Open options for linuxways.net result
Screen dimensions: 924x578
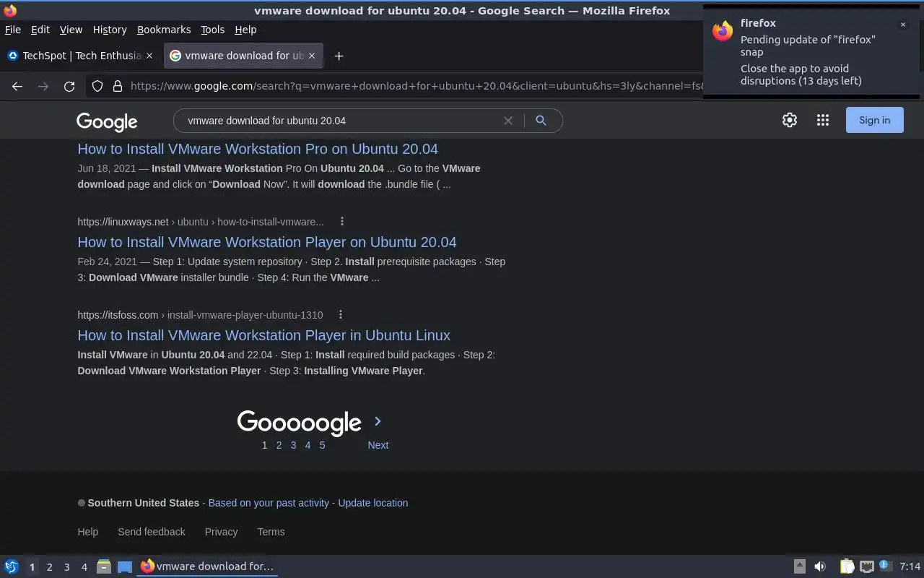[x=342, y=222]
